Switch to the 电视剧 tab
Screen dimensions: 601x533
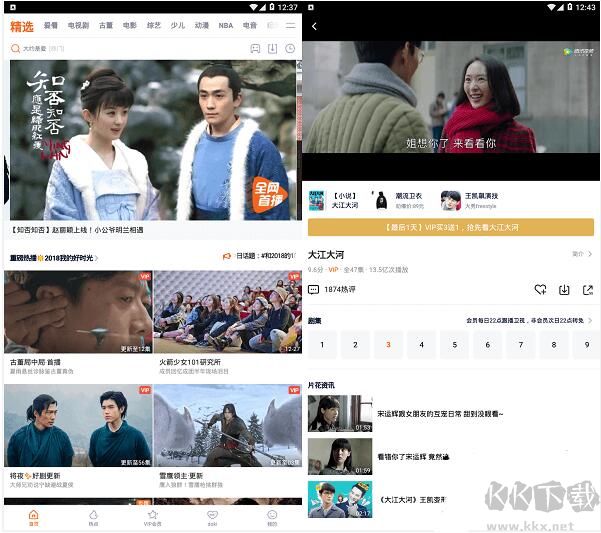(78, 26)
